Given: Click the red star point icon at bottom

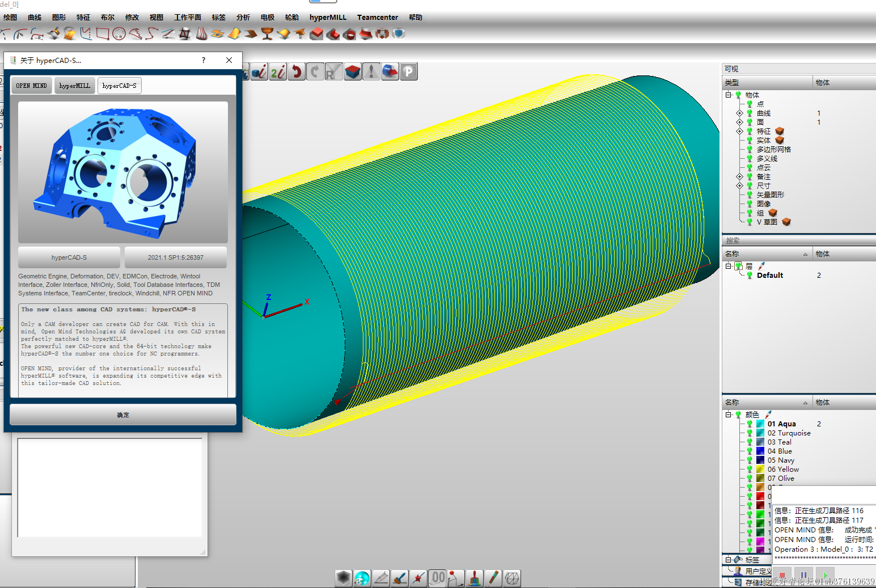Looking at the screenshot, I should point(418,578).
